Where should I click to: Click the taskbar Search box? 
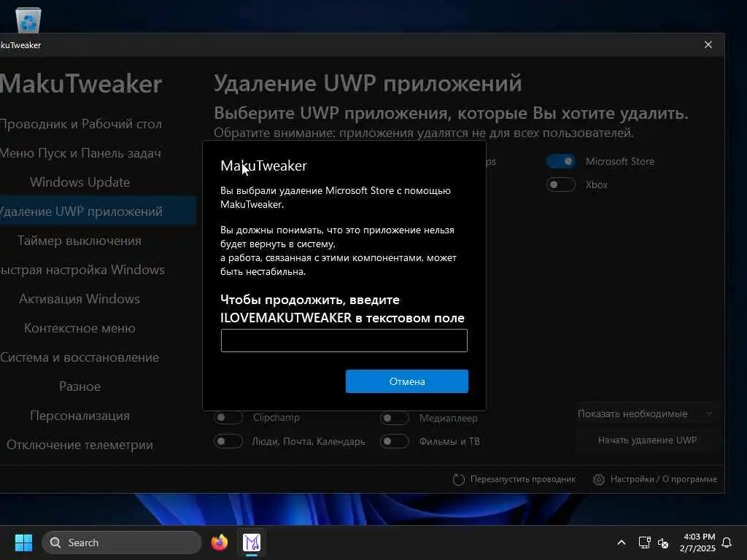[122, 542]
